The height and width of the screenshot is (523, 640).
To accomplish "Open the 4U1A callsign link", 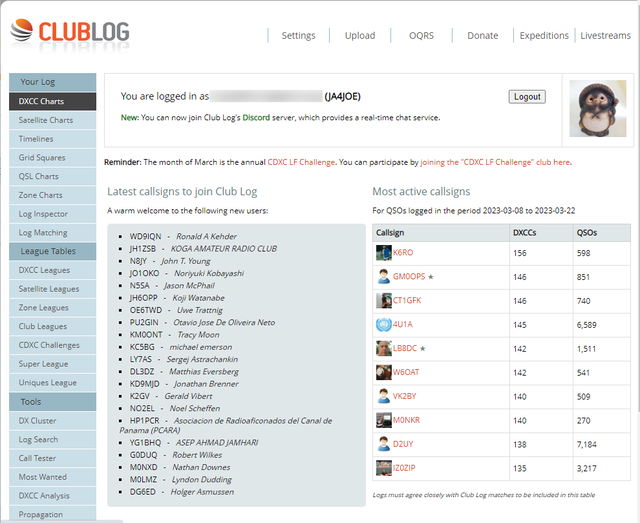I will click(403, 325).
